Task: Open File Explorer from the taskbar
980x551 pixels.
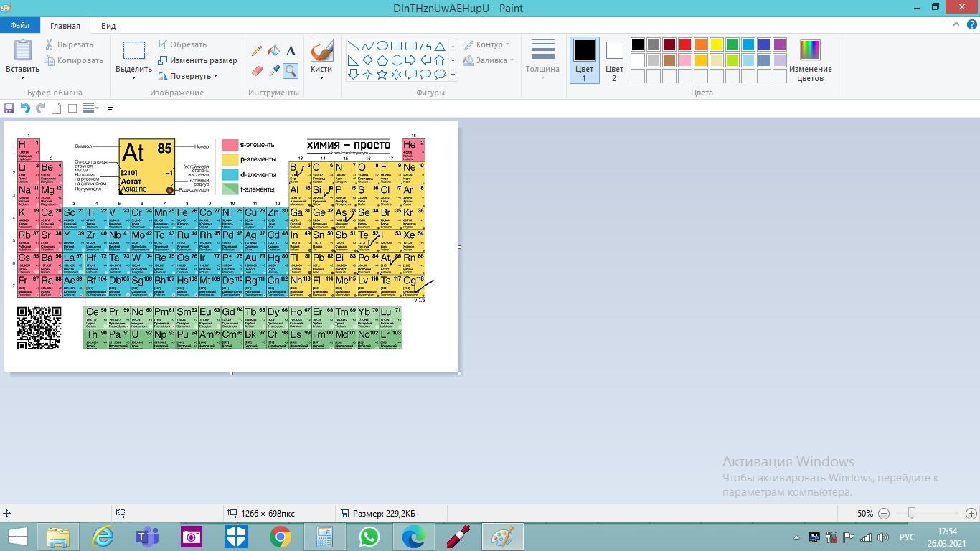Action: 58,537
